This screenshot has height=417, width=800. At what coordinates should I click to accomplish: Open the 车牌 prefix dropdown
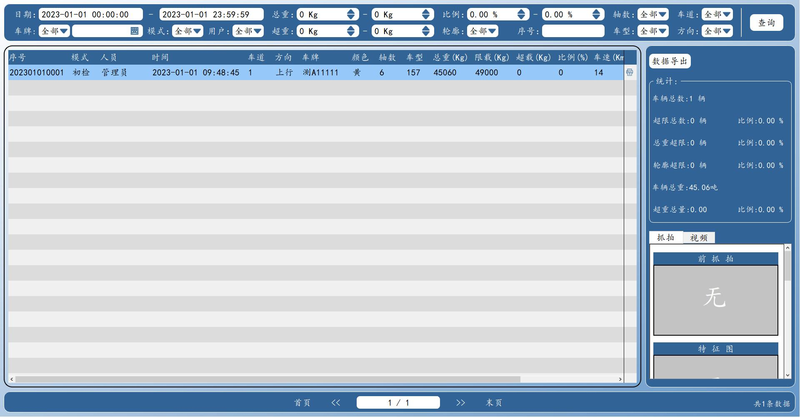click(x=54, y=31)
